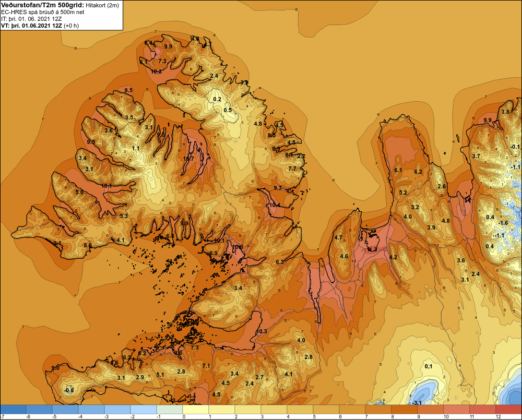The height and width of the screenshot is (420, 522).
Task: Pick legend swatch between 4 and 5
Action: (300, 410)
